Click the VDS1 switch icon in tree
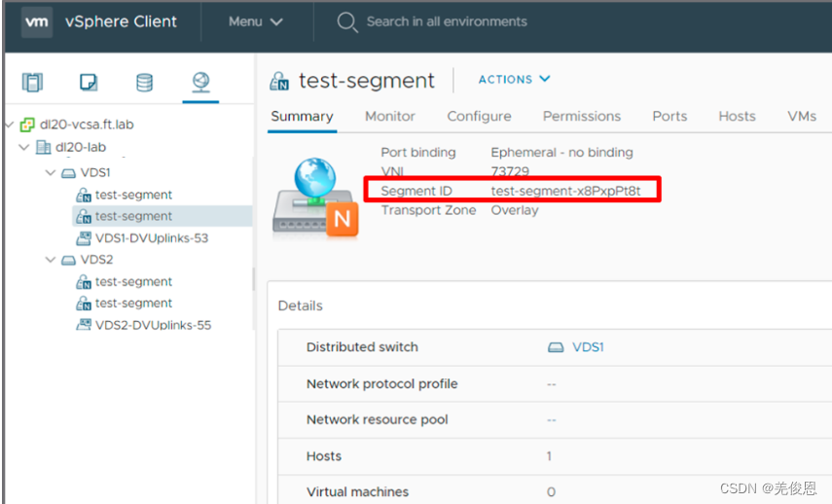 [68, 173]
